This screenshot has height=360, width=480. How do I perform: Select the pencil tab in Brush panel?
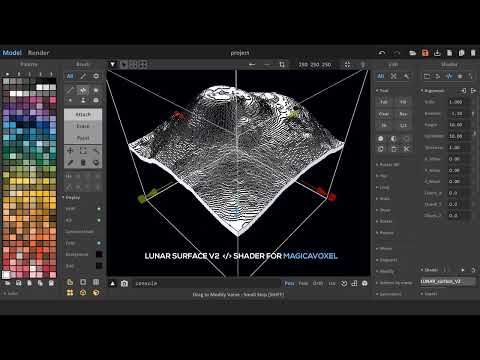[x=83, y=76]
